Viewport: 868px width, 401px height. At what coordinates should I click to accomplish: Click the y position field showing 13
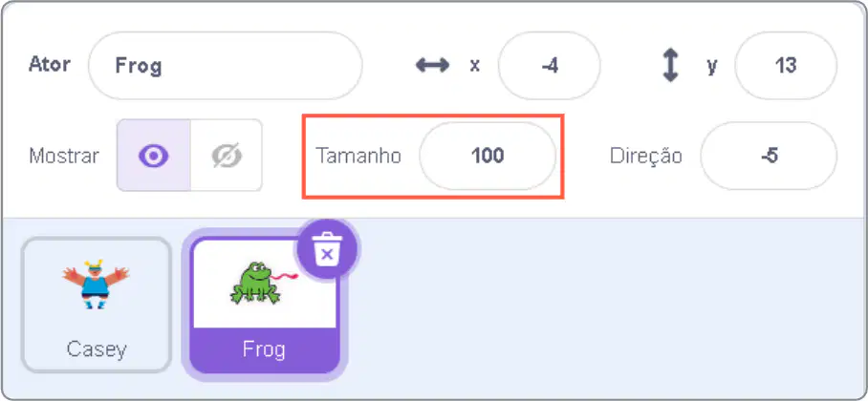pos(786,65)
